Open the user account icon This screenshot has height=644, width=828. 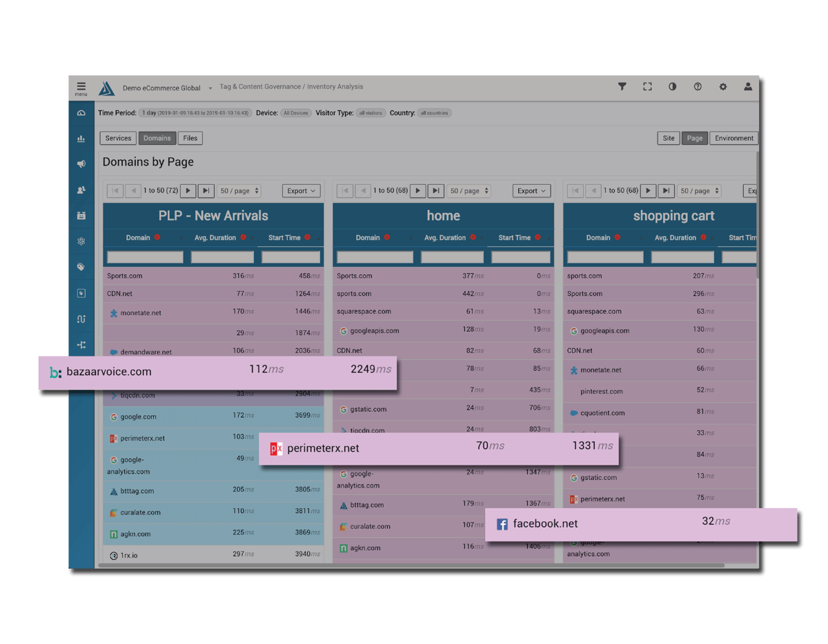coord(748,87)
